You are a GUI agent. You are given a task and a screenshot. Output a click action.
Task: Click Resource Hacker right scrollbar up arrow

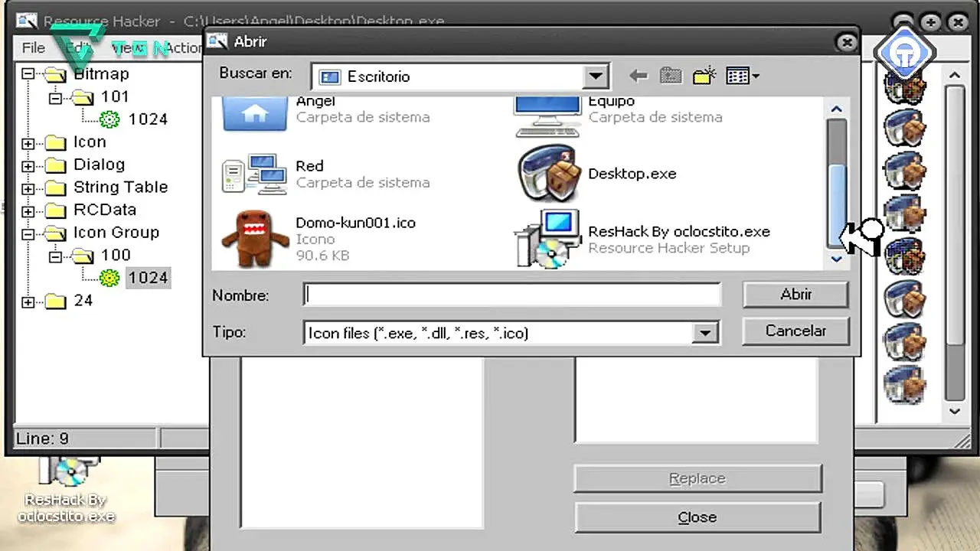pos(955,75)
